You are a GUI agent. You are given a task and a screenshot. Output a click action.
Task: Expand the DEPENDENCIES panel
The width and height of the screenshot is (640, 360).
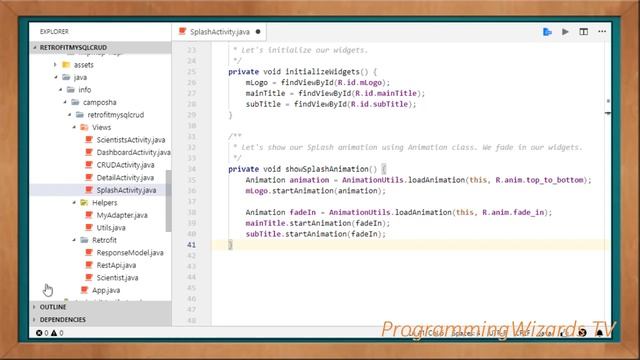click(100, 320)
